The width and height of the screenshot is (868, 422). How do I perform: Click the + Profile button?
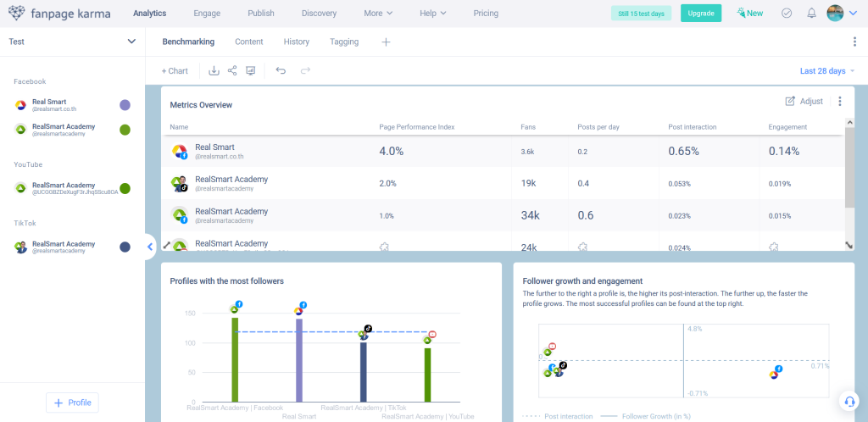pos(73,403)
